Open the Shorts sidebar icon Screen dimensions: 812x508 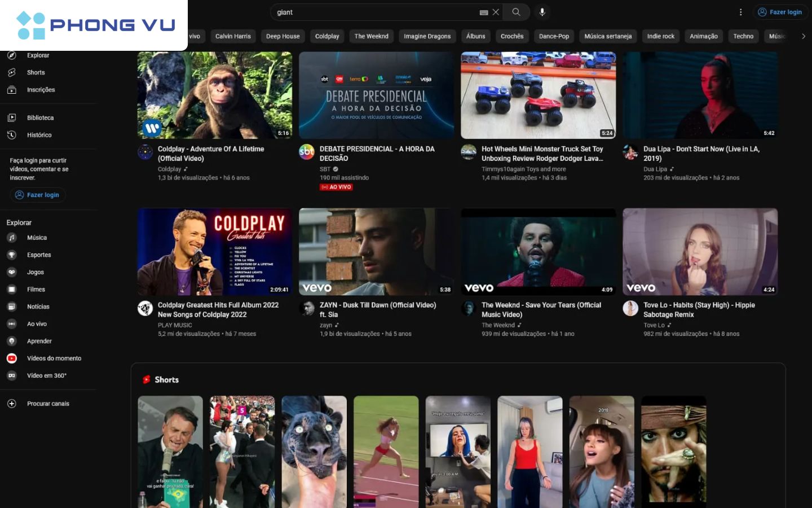point(11,72)
